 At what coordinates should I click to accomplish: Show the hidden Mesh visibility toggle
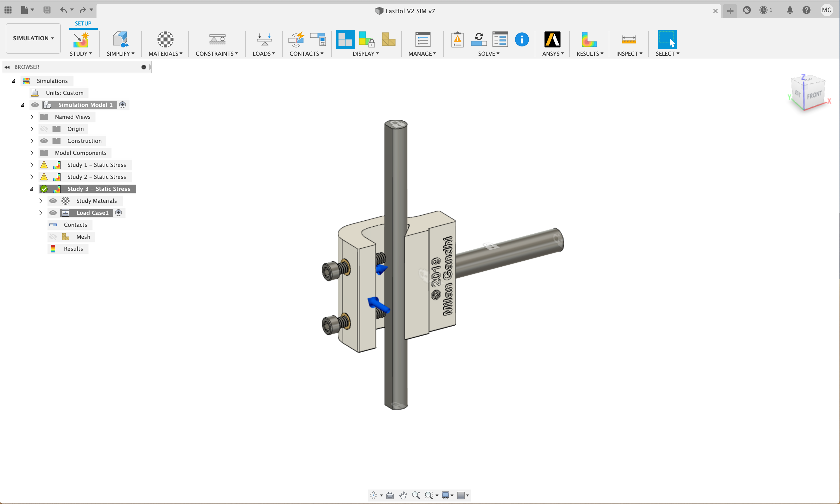[x=53, y=237]
